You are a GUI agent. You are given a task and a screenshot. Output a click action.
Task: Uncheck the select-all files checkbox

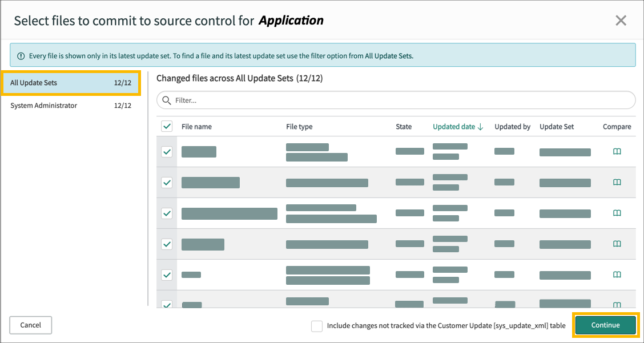167,126
